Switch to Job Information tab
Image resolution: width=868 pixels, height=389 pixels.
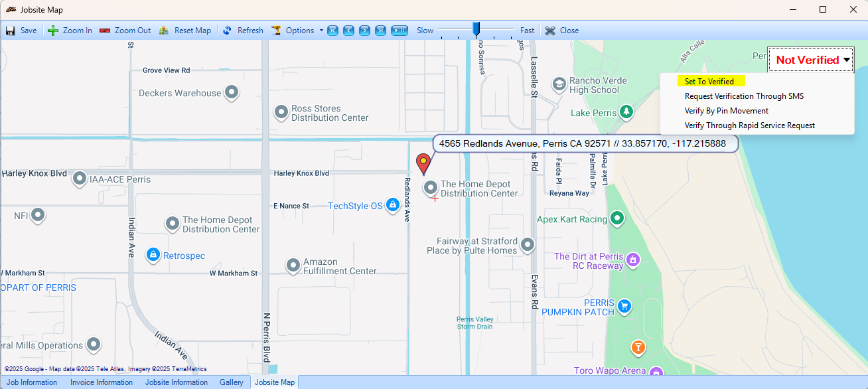[32, 382]
